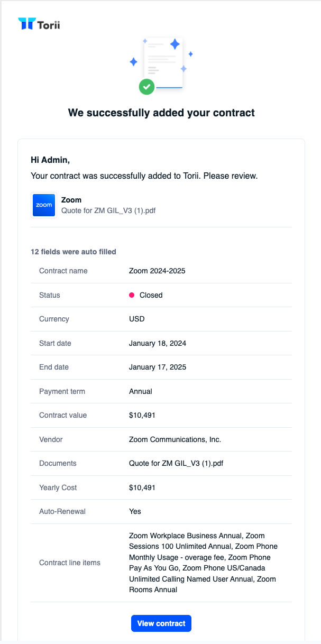Click the 'Annual' payment term value
Image resolution: width=321 pixels, height=644 pixels.
pyautogui.click(x=141, y=391)
